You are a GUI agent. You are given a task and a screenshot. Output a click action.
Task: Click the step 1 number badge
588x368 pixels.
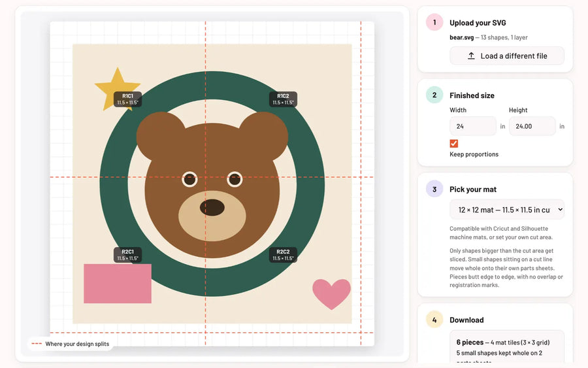(x=434, y=22)
